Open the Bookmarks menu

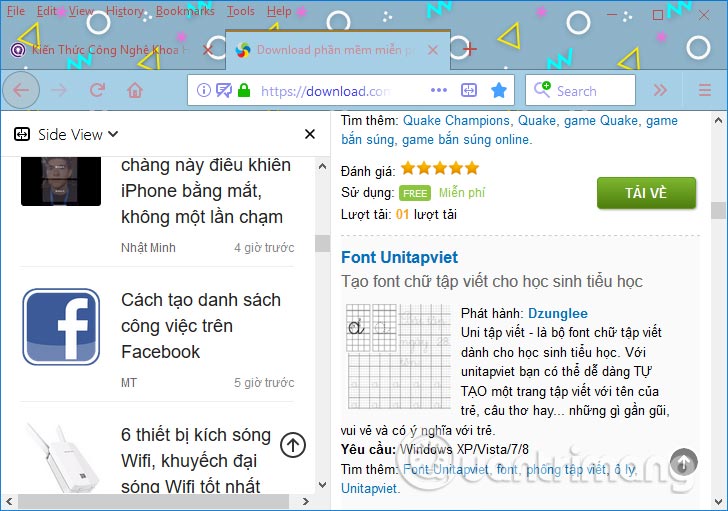185,11
